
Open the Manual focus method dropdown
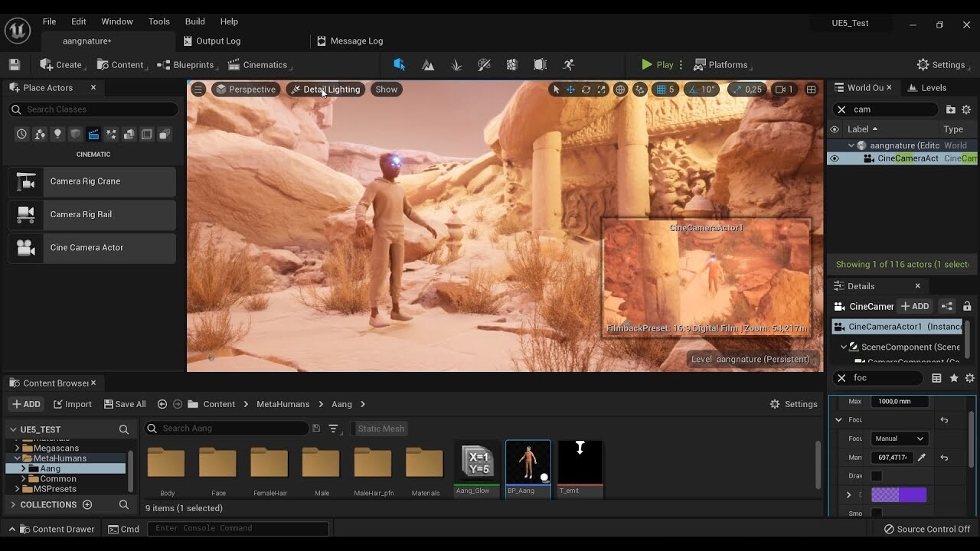(x=900, y=439)
